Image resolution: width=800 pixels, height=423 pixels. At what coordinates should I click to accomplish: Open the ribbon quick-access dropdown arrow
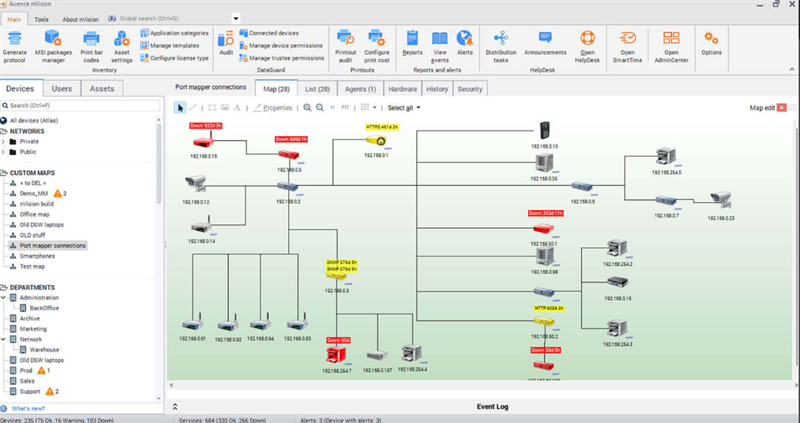[x=236, y=19]
